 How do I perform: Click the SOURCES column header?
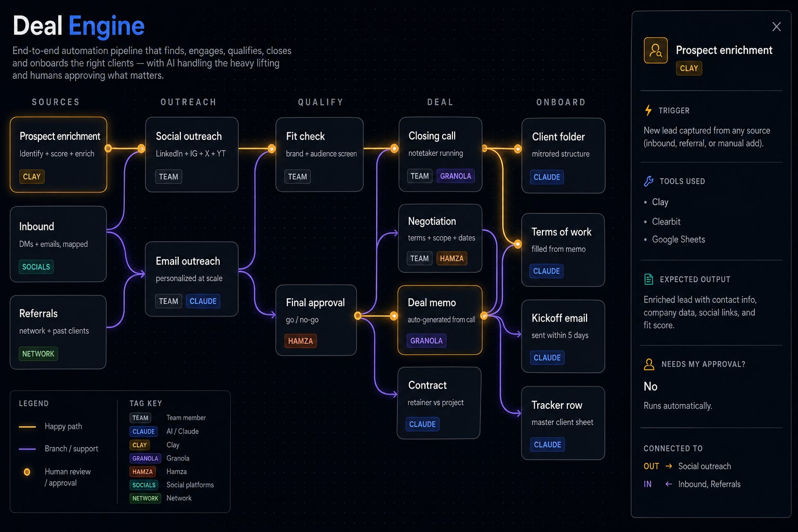56,102
